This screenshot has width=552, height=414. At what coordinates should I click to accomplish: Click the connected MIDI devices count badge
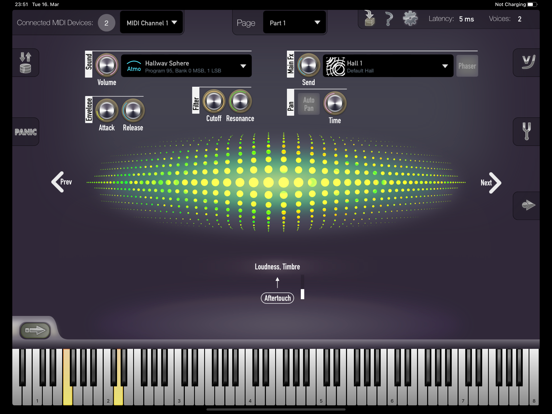tap(106, 23)
